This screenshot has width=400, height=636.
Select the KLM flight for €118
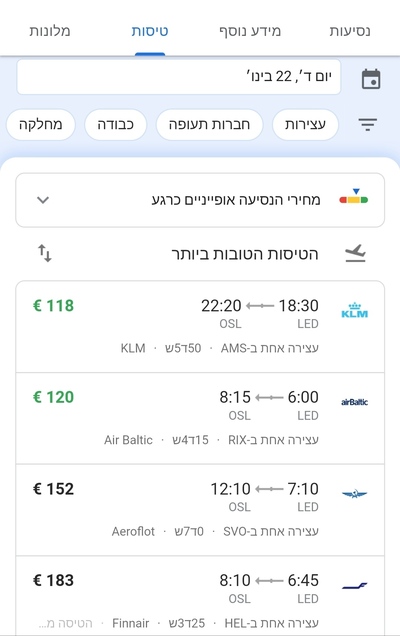click(x=200, y=327)
